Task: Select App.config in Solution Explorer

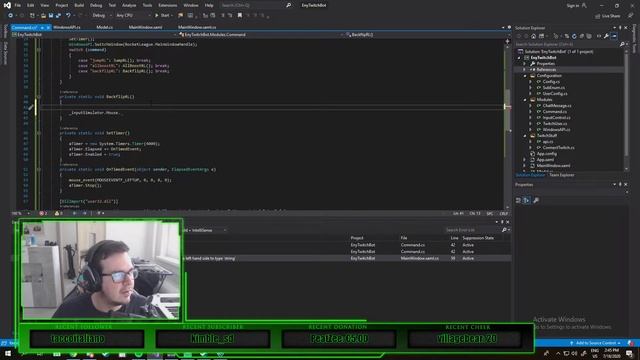Action: [547, 153]
